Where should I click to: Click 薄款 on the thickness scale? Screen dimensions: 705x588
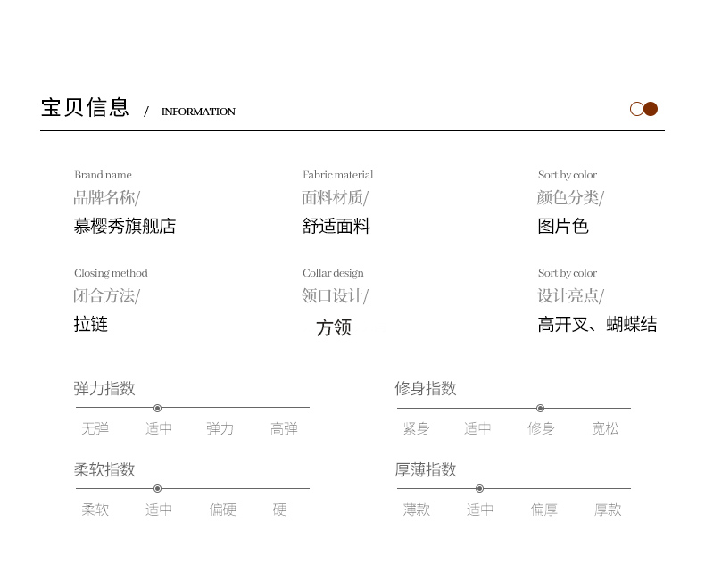416,509
